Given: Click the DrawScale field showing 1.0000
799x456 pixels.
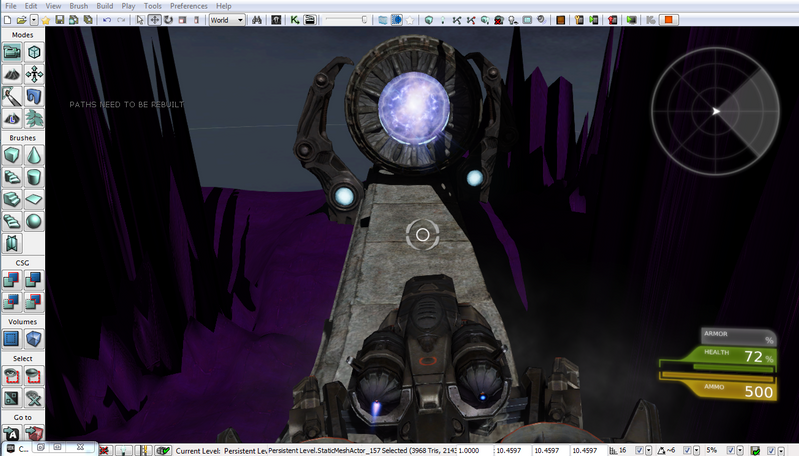Looking at the screenshot, I should 473,450.
